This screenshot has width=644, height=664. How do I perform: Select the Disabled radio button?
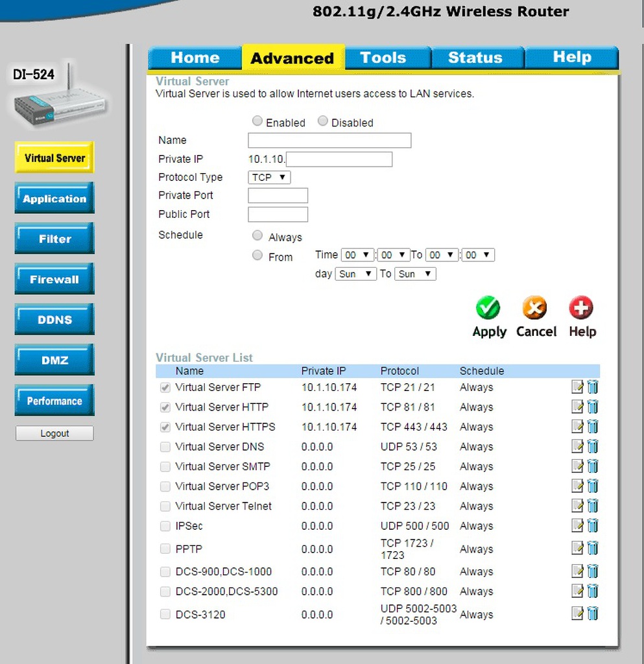pos(322,121)
